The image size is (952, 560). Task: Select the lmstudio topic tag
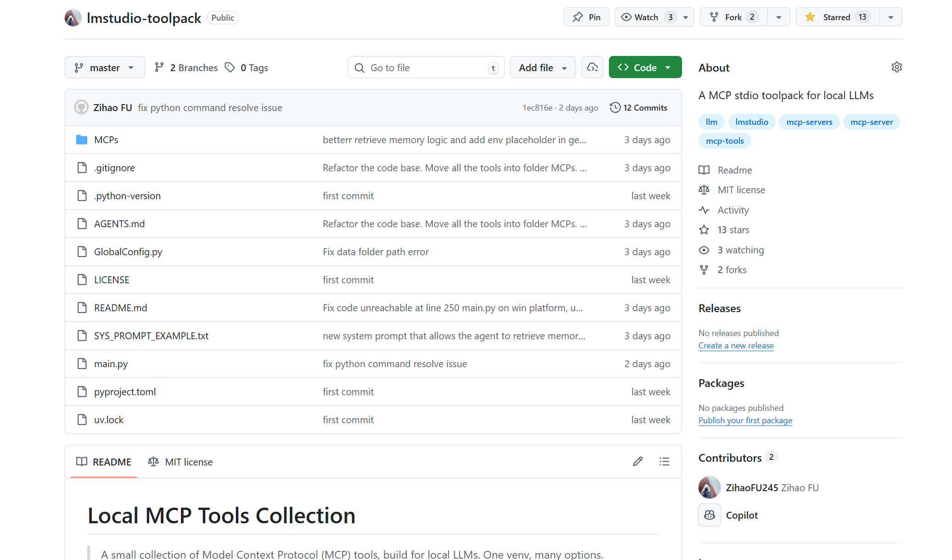[x=752, y=122]
